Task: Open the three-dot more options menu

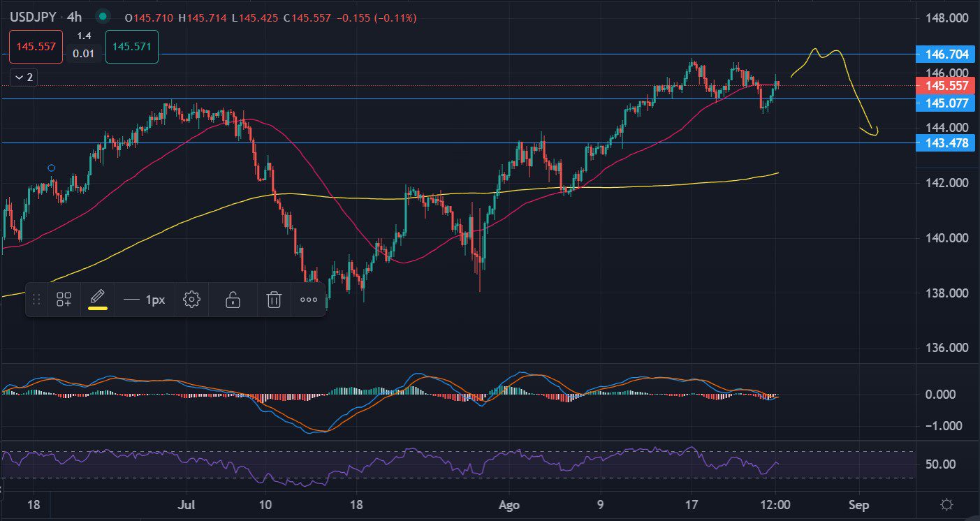Action: 309,300
